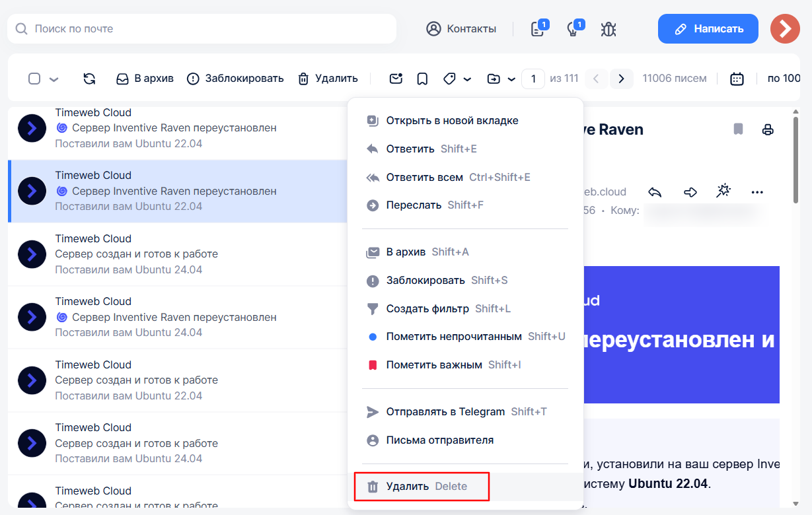
Task: Open the three-dots more actions menu
Action: click(x=757, y=192)
